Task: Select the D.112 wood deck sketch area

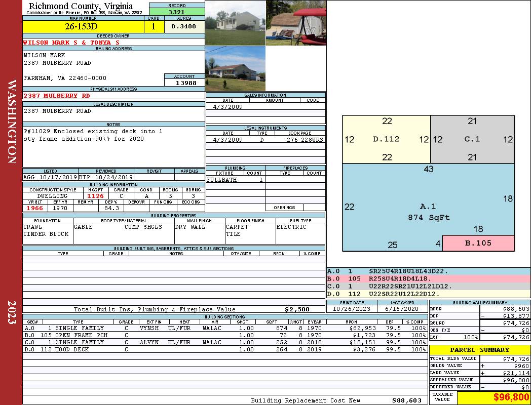Action: 387,139
